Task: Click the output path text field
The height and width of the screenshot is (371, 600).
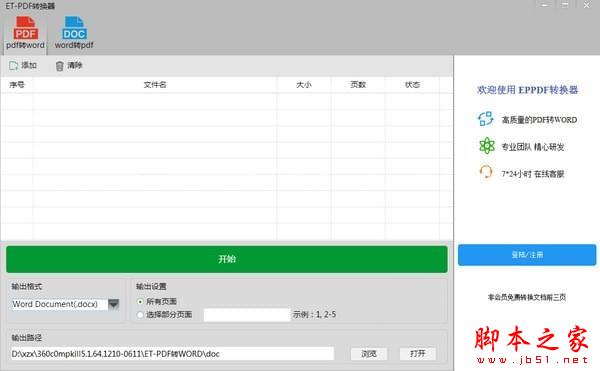Action: click(172, 354)
